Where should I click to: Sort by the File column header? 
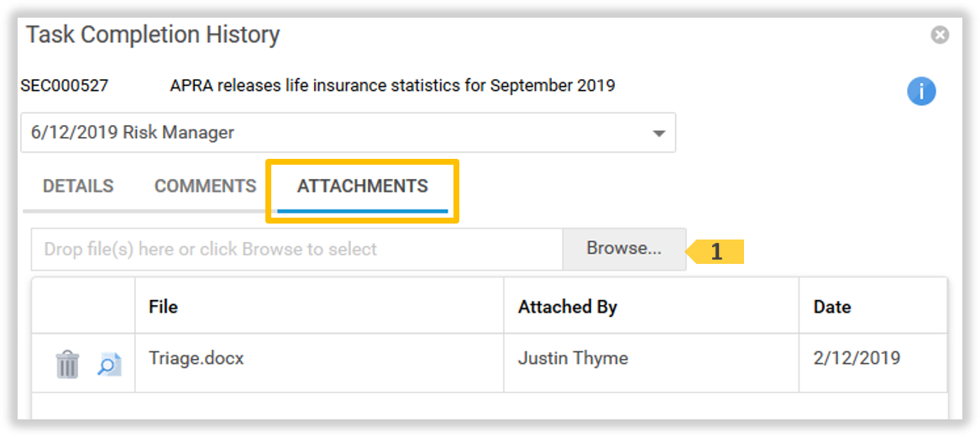coord(163,307)
